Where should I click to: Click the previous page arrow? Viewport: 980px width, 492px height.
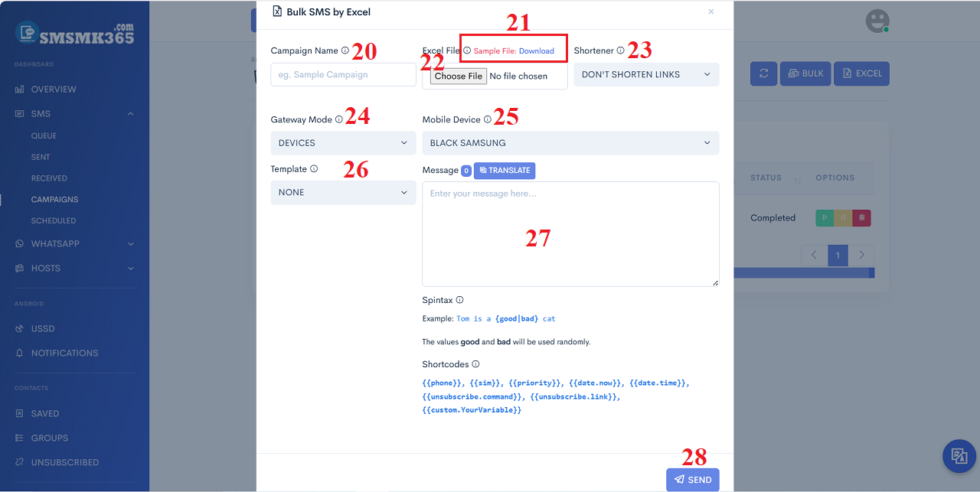[815, 255]
